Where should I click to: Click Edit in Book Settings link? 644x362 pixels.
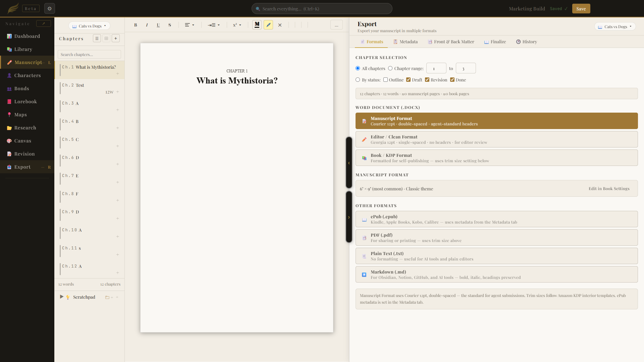pos(609,189)
